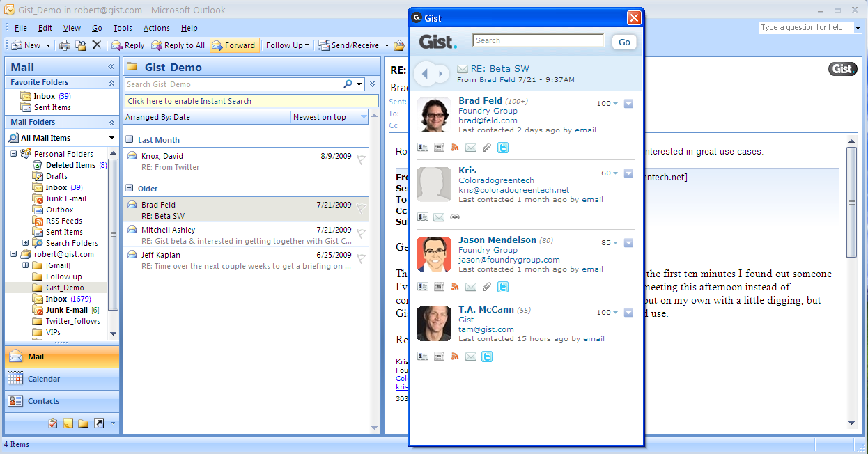The height and width of the screenshot is (454, 868).
Task: Collapse the Favorite Folders section
Action: (111, 83)
